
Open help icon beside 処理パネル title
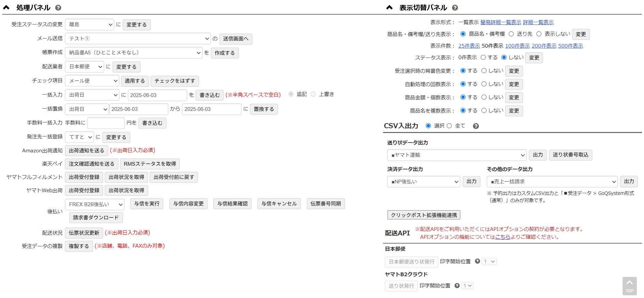click(x=58, y=8)
